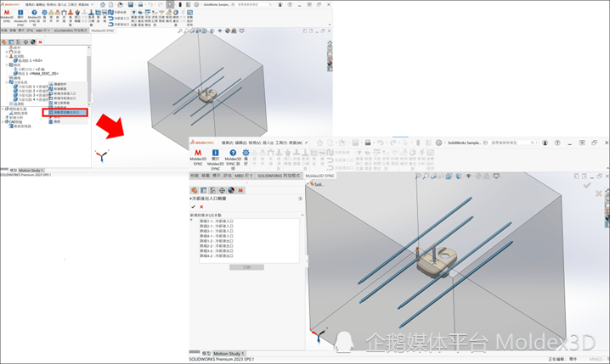Viewport: 610px width, 364px height.
Task: Switch to 評估 tab in lower window
Action: pos(227,176)
